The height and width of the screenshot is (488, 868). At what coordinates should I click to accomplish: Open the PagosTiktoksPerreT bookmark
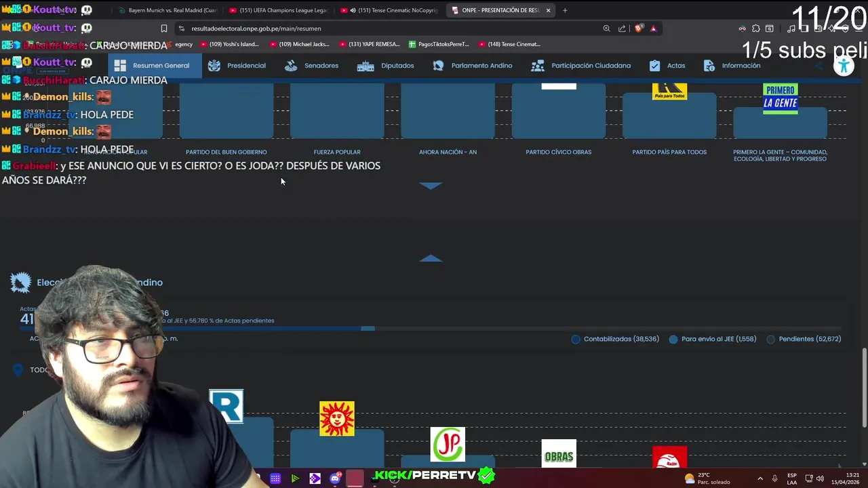[439, 44]
